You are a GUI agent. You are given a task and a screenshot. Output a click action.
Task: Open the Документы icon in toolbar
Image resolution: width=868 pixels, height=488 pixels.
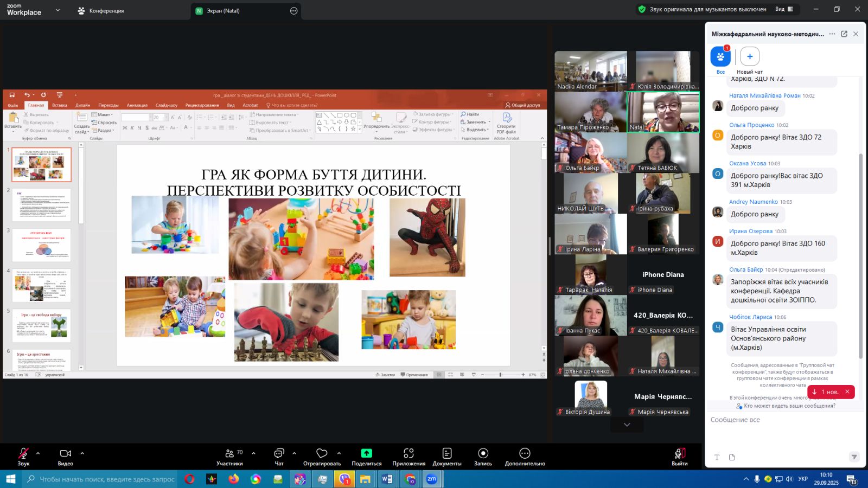pyautogui.click(x=447, y=455)
